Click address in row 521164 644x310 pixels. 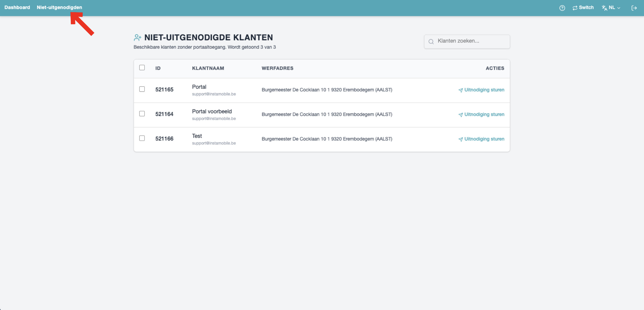click(327, 114)
